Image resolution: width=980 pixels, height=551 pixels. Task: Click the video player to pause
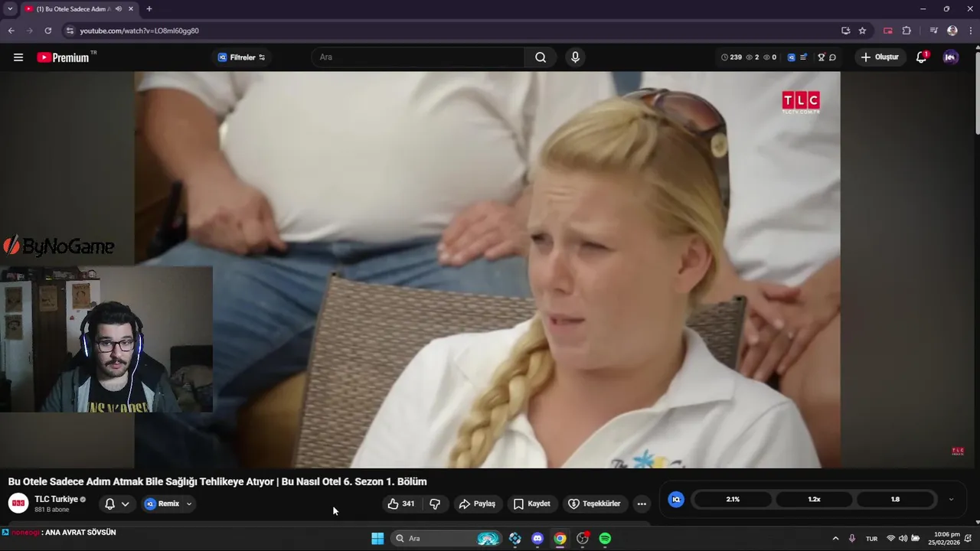pyautogui.click(x=487, y=269)
